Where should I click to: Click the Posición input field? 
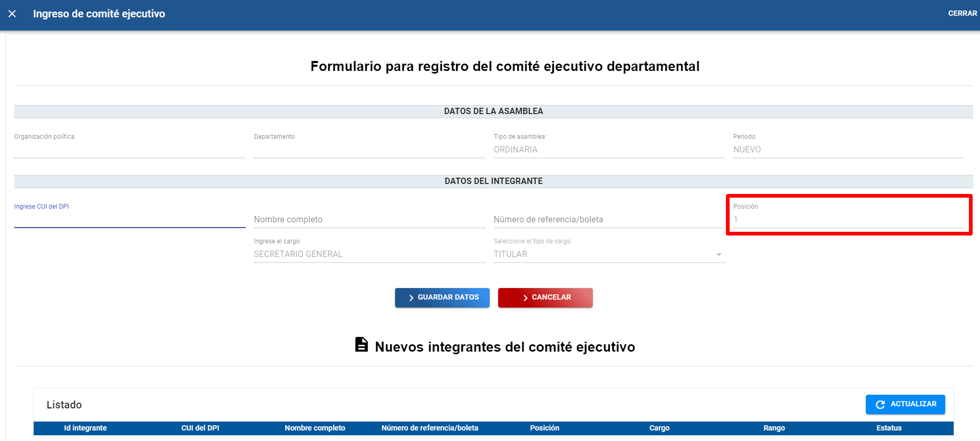pos(848,220)
